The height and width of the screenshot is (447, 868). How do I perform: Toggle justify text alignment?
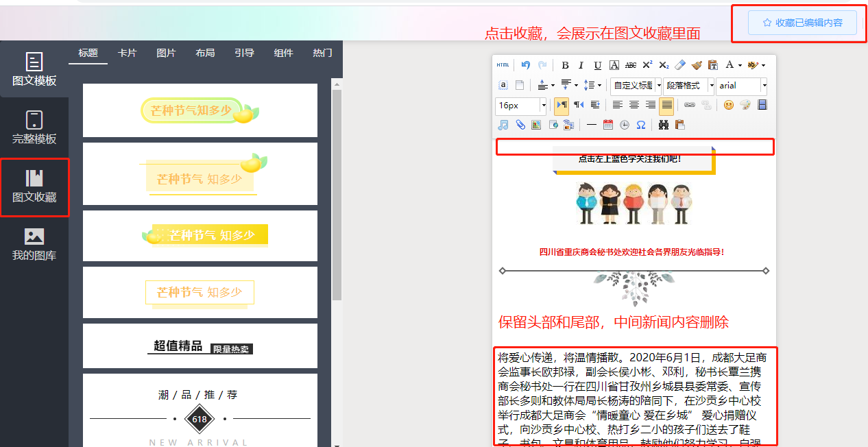pos(666,105)
